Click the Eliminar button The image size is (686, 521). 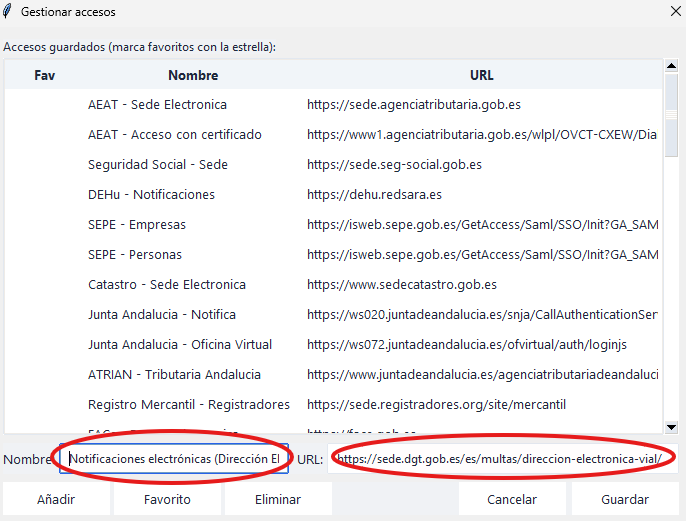pos(278,499)
